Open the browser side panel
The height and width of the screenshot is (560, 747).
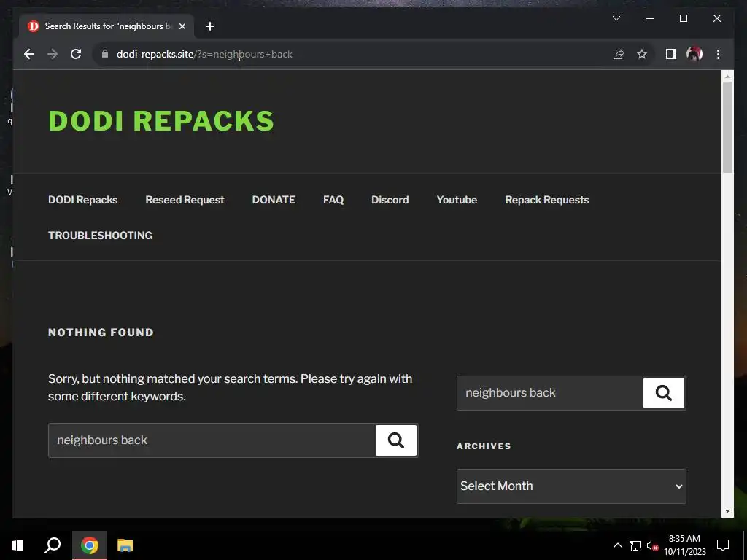671,54
